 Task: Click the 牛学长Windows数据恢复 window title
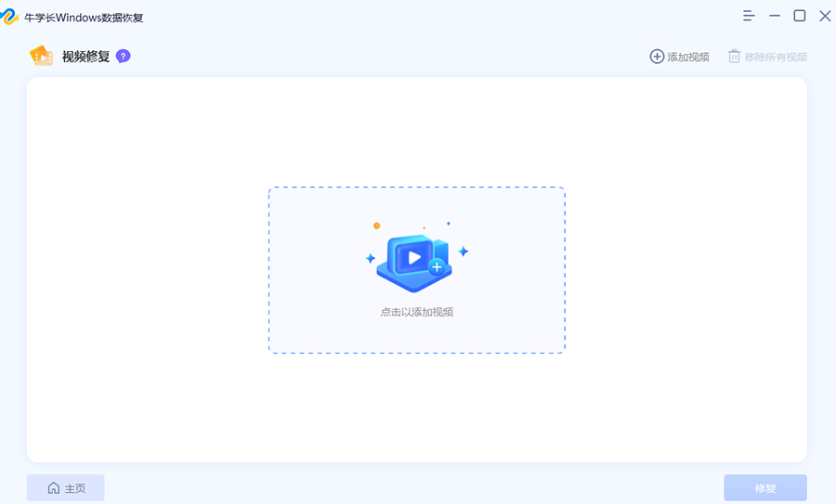(x=84, y=17)
